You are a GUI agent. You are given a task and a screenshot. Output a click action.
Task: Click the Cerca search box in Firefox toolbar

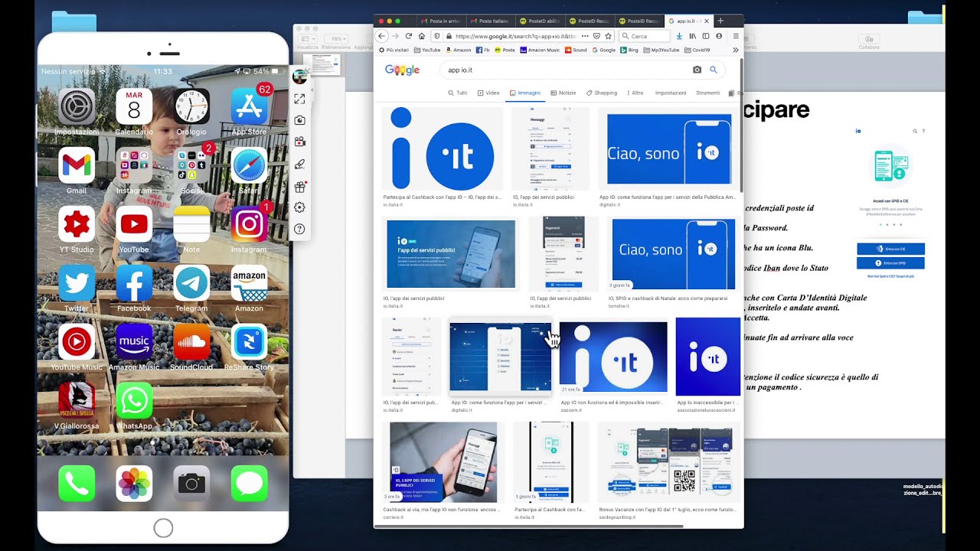[643, 36]
